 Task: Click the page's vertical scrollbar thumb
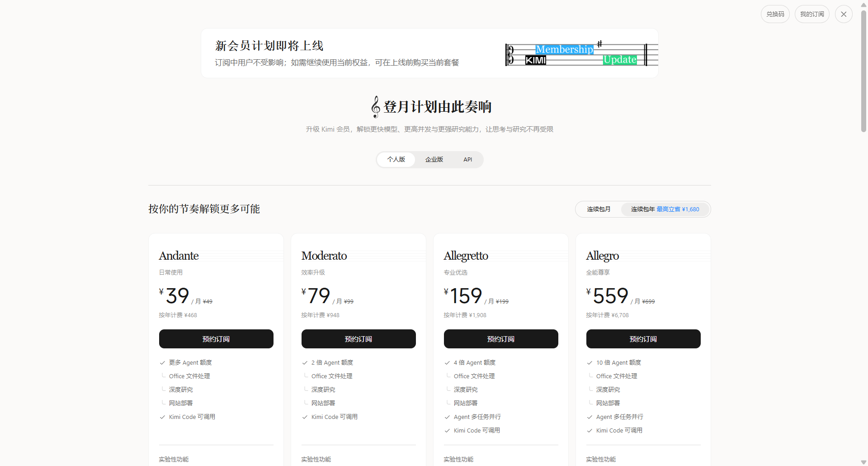click(863, 71)
